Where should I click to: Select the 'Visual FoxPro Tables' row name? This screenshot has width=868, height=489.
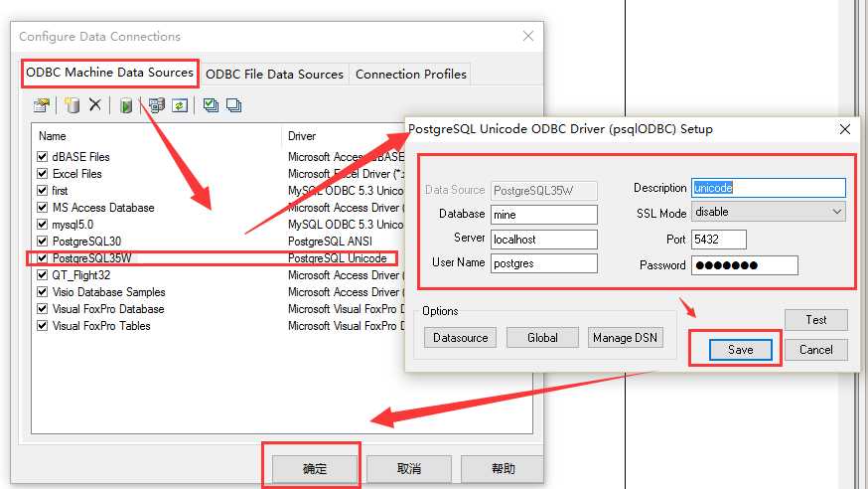[x=101, y=326]
